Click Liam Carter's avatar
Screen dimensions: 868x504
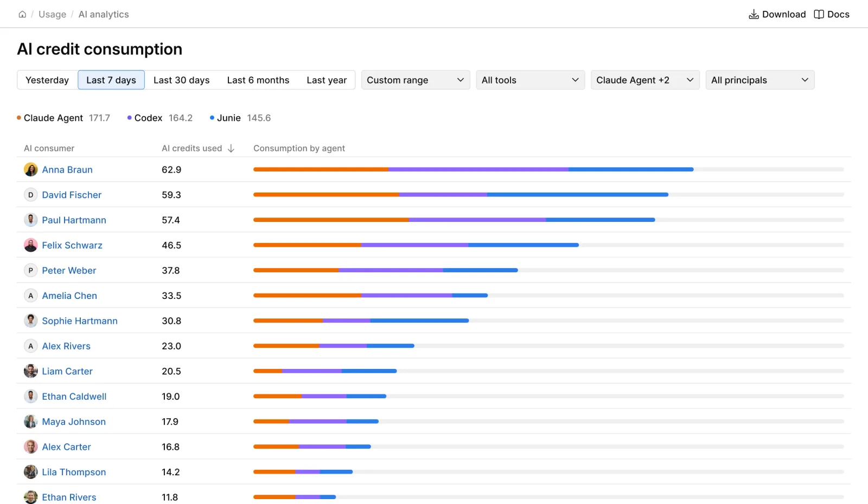tap(31, 371)
